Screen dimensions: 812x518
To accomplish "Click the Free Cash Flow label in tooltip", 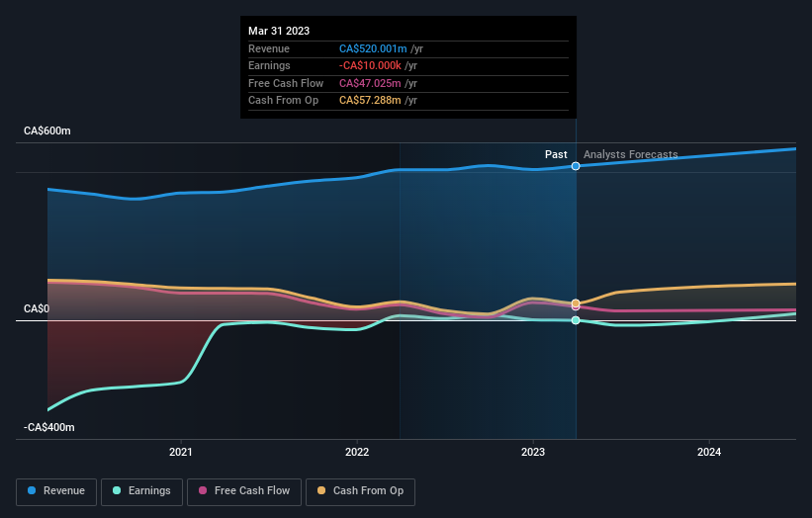I will [286, 83].
